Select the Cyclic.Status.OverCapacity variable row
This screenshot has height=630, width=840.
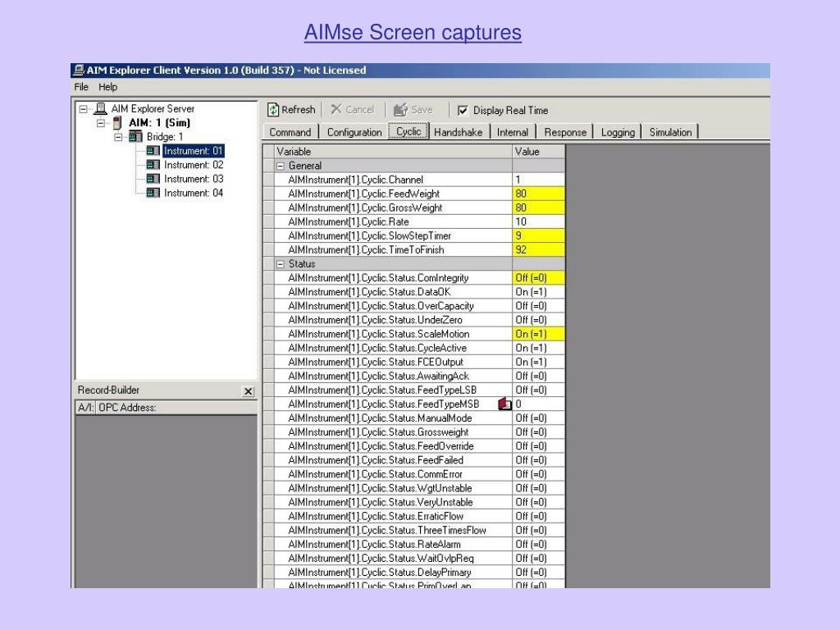pyautogui.click(x=413, y=306)
